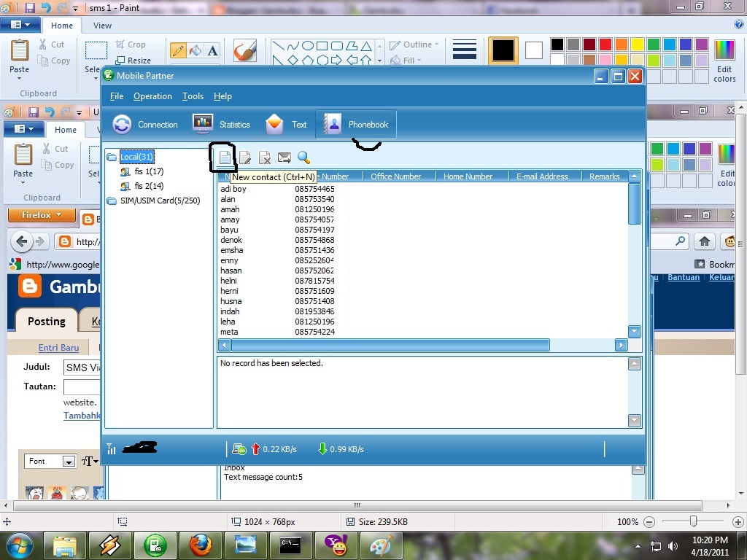Click zoom out minus button in Paint status bar
This screenshot has width=747, height=560.
point(649,522)
